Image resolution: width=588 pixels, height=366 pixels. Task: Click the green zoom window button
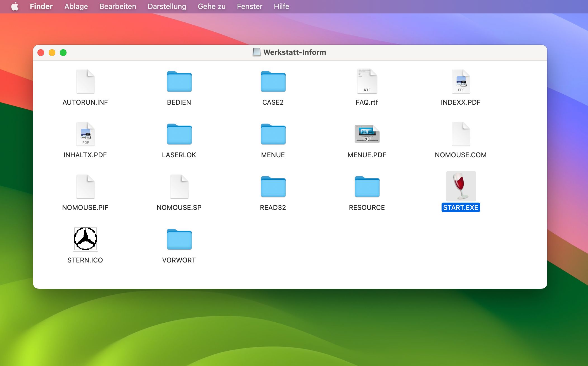pyautogui.click(x=63, y=53)
